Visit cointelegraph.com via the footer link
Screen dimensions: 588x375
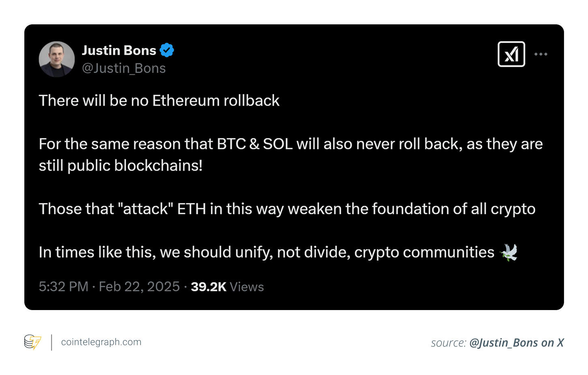pos(101,342)
